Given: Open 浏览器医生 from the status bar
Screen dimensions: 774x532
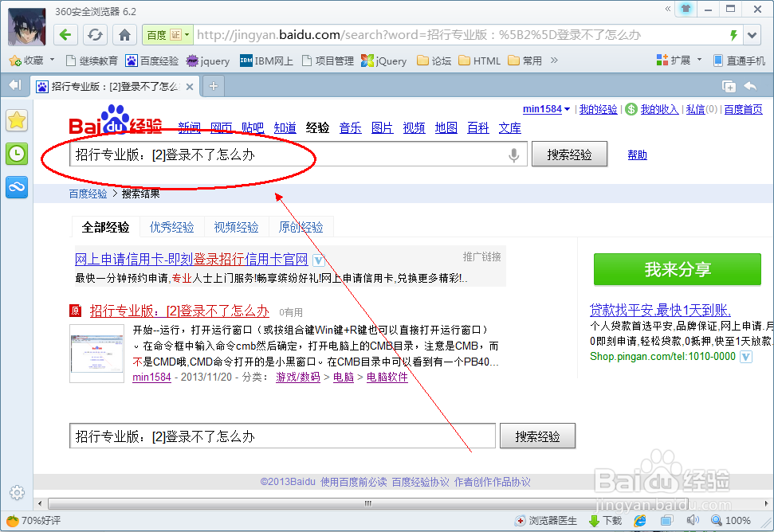Looking at the screenshot, I should click(552, 520).
